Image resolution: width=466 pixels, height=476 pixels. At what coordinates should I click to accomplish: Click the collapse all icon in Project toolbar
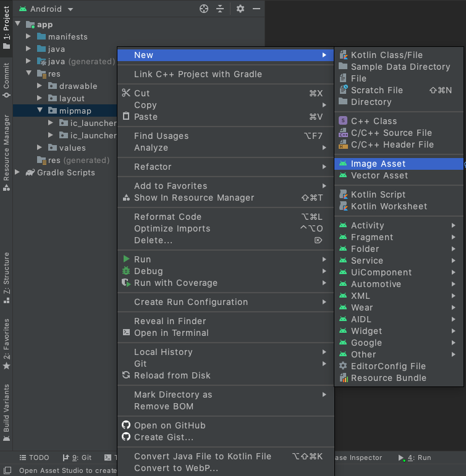coord(220,9)
